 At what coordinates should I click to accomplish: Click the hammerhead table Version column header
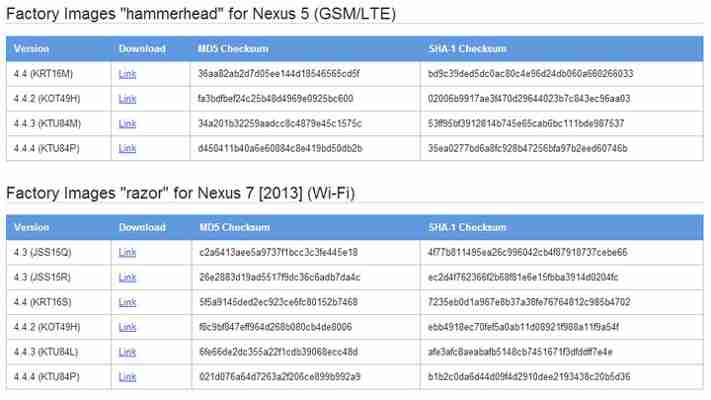pos(31,49)
